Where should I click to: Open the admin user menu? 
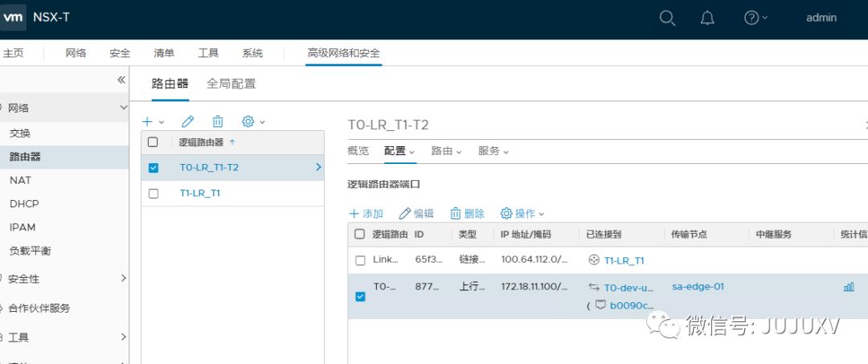point(821,18)
